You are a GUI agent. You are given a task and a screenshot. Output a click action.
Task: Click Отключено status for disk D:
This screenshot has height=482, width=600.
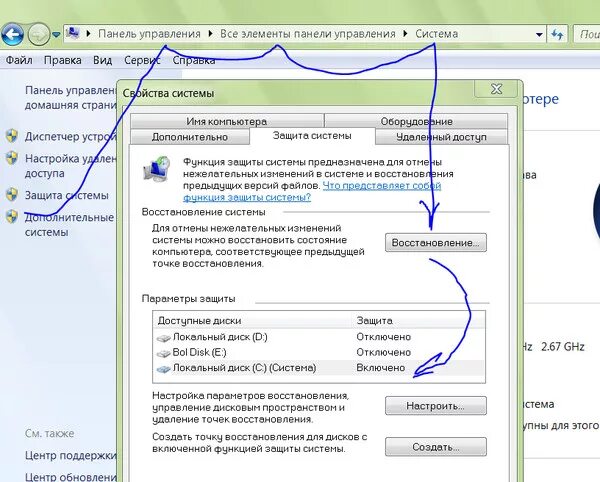383,337
